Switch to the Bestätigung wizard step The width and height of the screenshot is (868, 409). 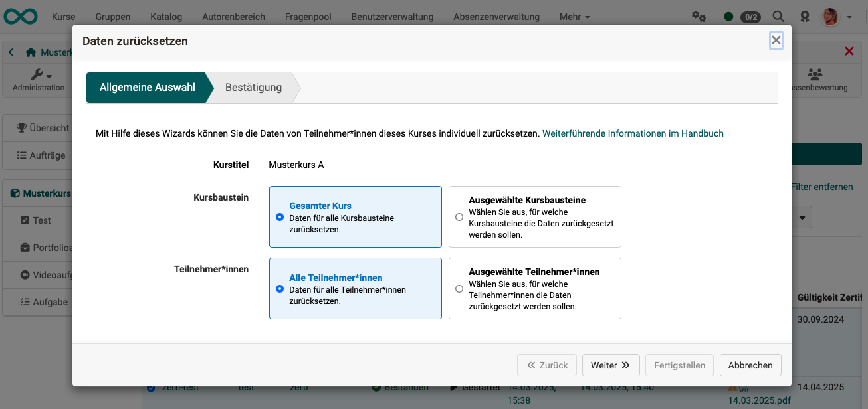pos(253,87)
